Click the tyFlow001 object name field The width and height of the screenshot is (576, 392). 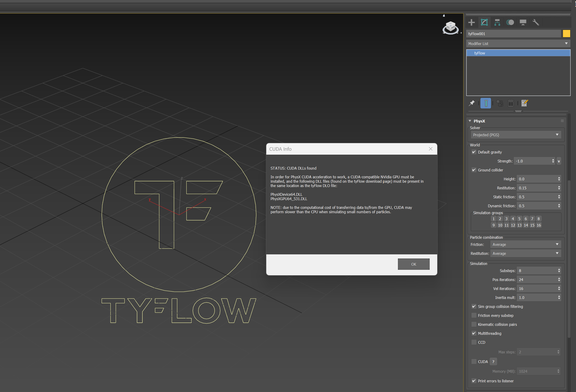(513, 34)
